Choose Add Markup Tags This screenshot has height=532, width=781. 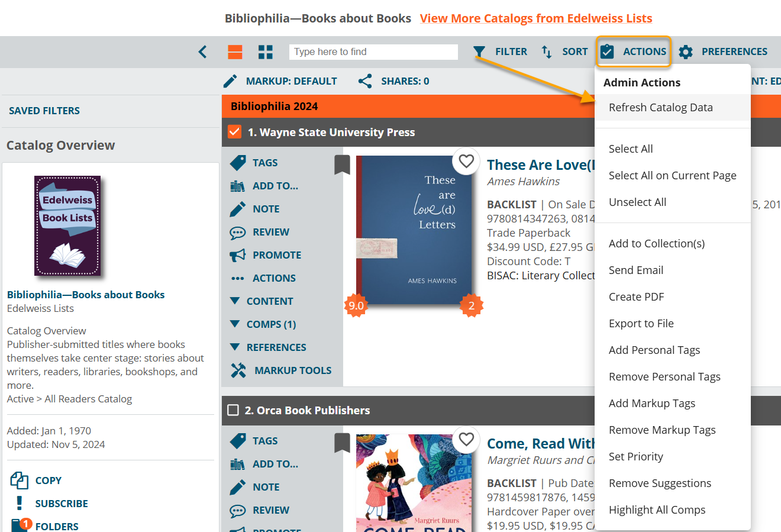click(673, 404)
